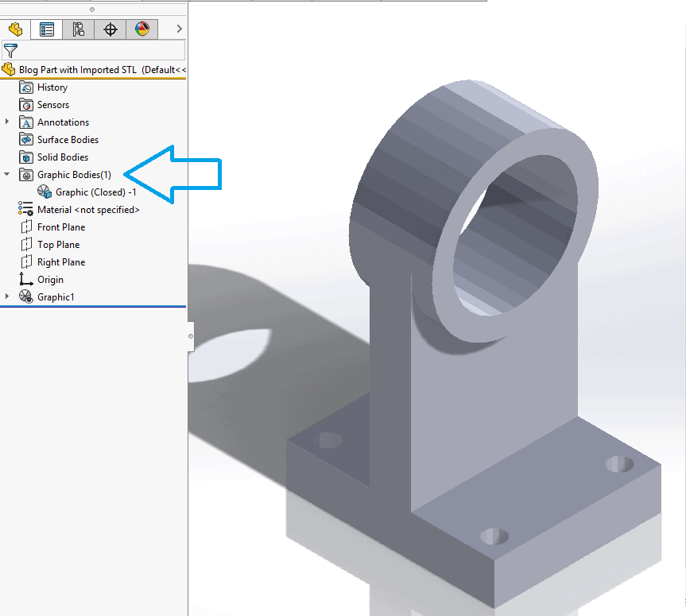686x616 pixels.
Task: Select Front Plane in the tree
Action: point(61,227)
